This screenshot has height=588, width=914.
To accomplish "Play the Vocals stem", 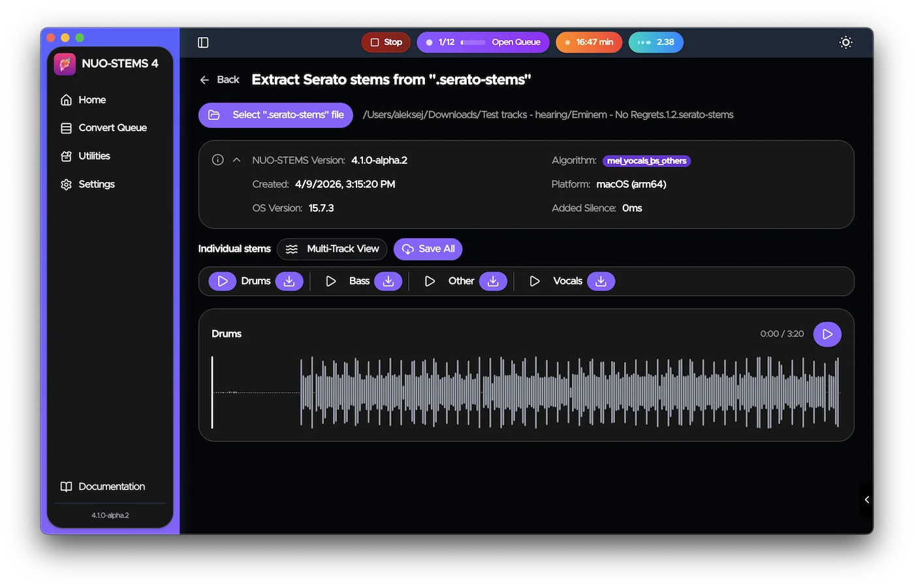I will click(x=535, y=281).
